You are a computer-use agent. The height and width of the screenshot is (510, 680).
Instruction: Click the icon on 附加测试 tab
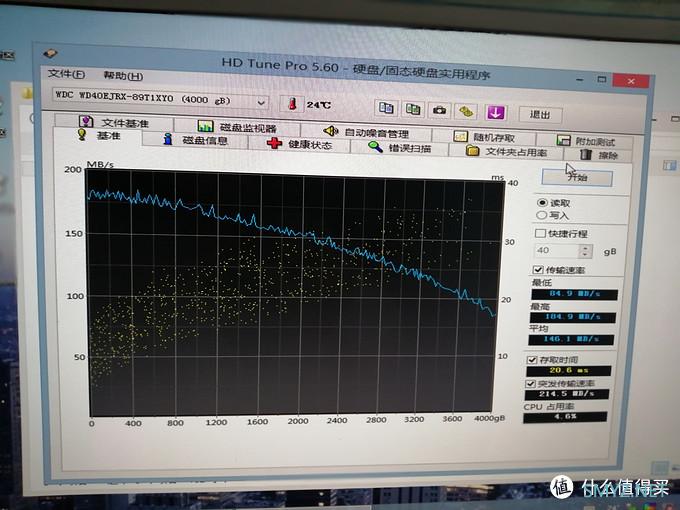[563, 140]
